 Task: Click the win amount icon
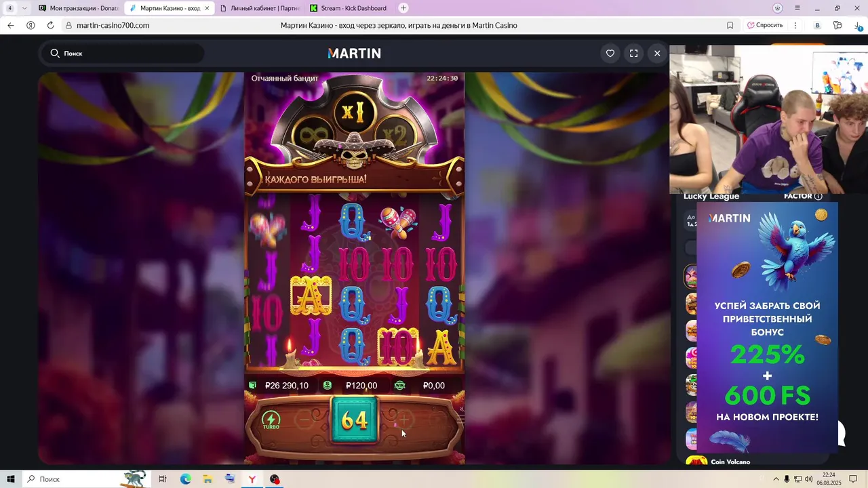[400, 386]
